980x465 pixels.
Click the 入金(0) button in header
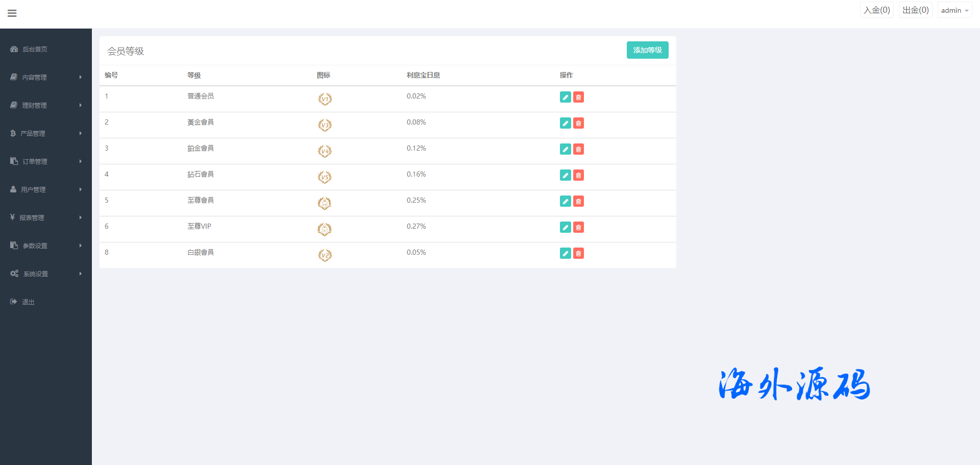[x=876, y=10]
